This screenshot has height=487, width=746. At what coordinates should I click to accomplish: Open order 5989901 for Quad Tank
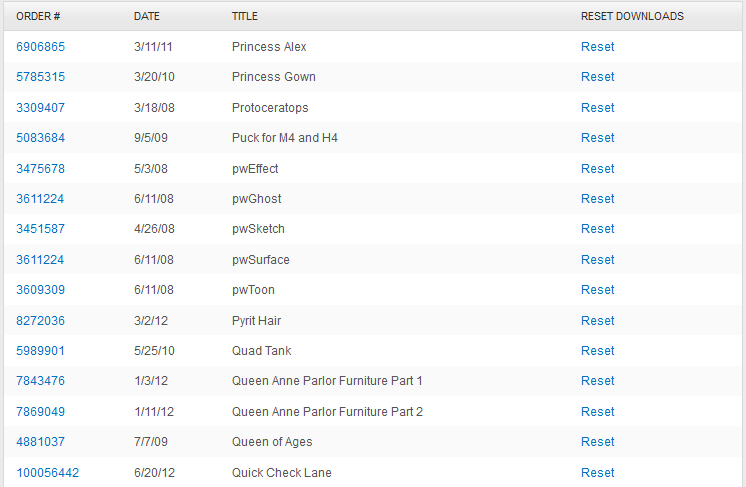(40, 351)
